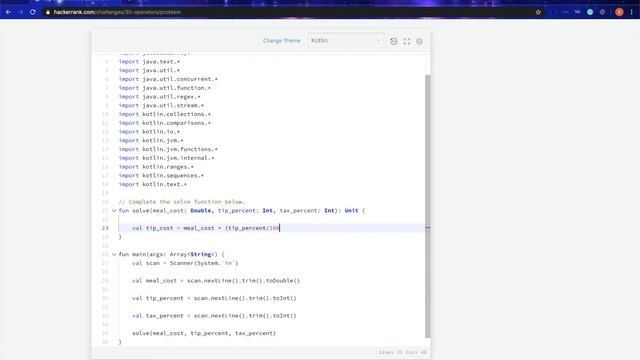The image size is (640, 360).
Task: Click 'import kotlin.sequences.*' line
Action: pyautogui.click(x=161, y=176)
